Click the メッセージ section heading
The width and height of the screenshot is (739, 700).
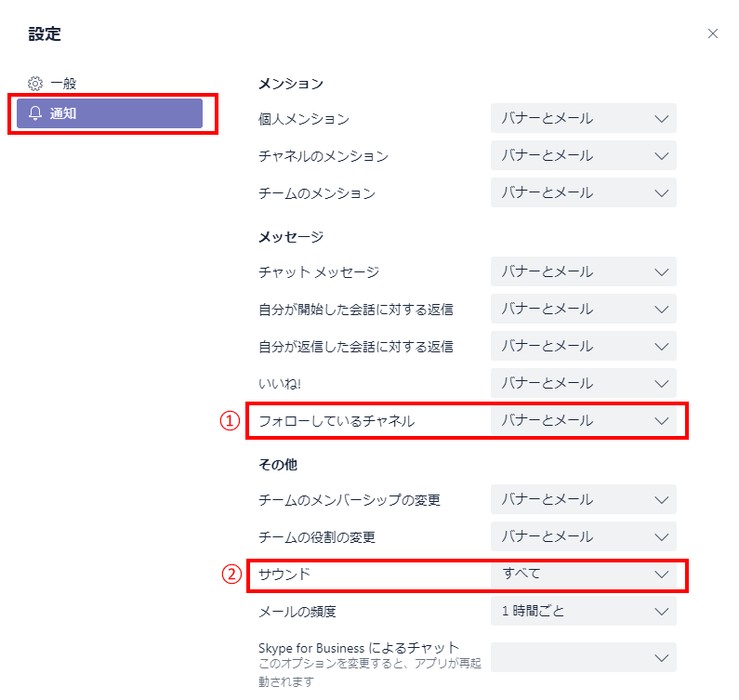pyautogui.click(x=290, y=237)
